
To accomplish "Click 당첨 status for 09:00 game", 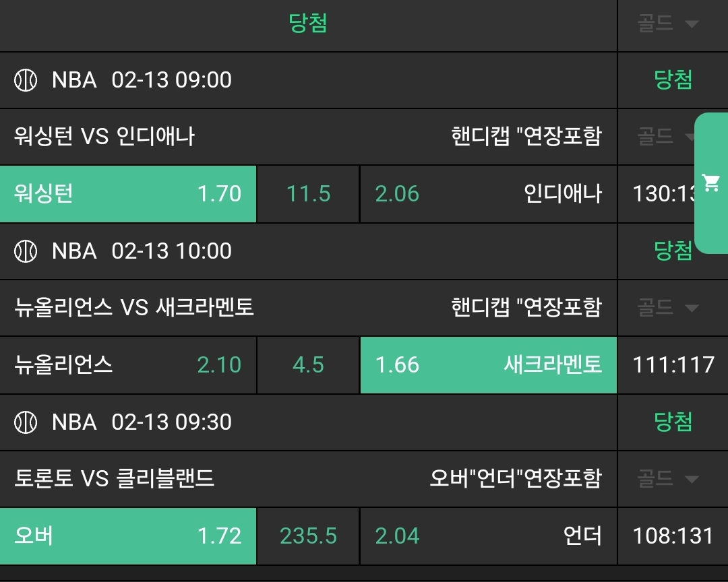I will (673, 80).
